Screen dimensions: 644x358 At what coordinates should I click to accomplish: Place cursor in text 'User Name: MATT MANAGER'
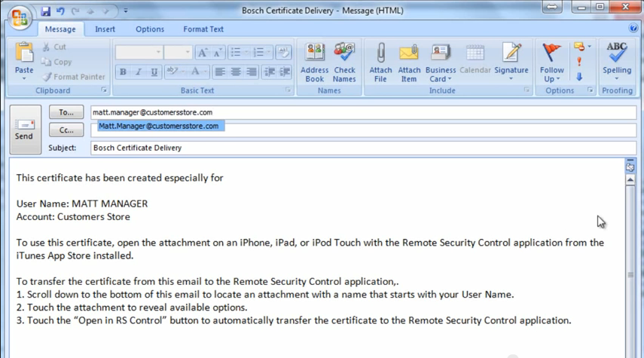82,203
